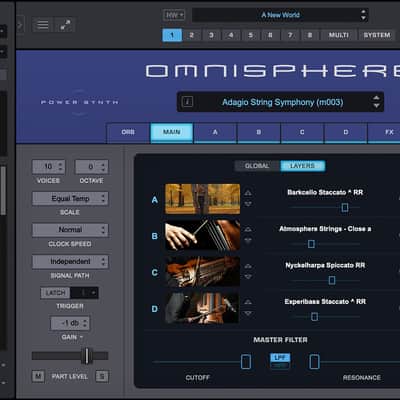Select part 8 button
This screenshot has height=400, width=400.
coord(310,35)
